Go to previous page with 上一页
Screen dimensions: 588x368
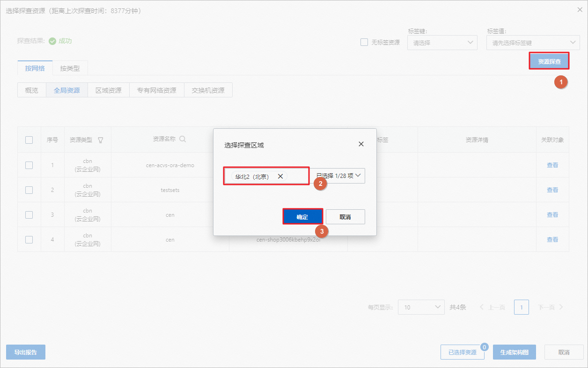click(x=492, y=307)
